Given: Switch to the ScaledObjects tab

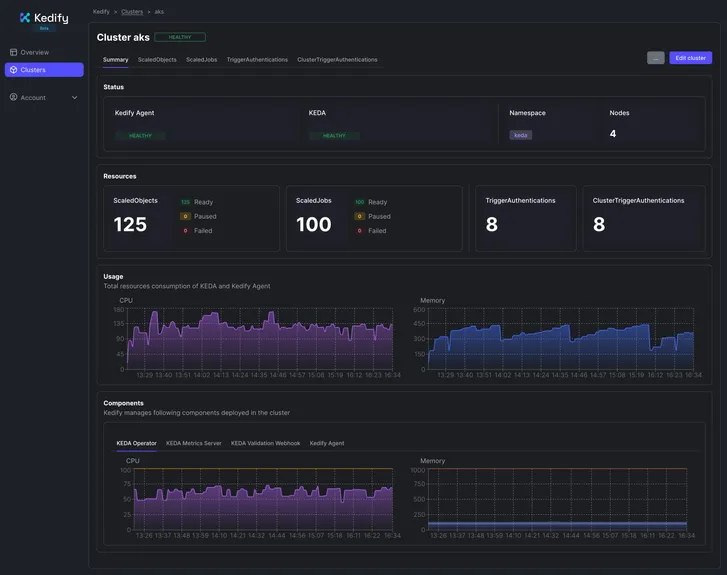Looking at the screenshot, I should coord(157,60).
